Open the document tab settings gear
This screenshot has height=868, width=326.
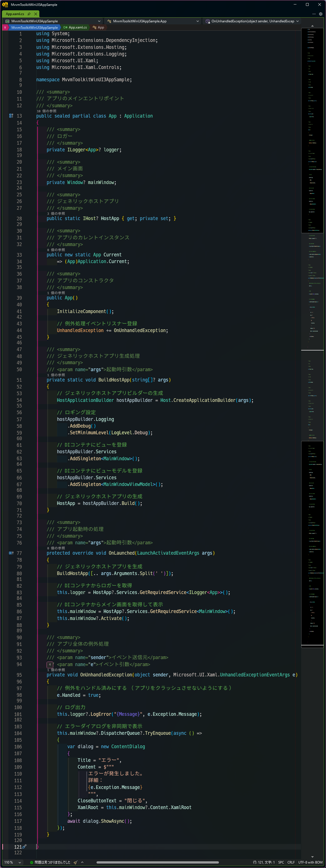pos(321,14)
